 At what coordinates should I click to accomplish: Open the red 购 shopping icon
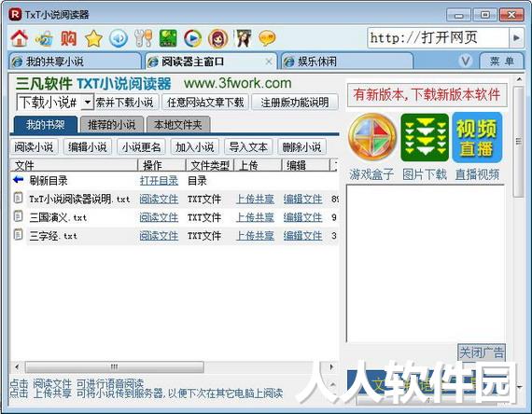pyautogui.click(x=68, y=38)
